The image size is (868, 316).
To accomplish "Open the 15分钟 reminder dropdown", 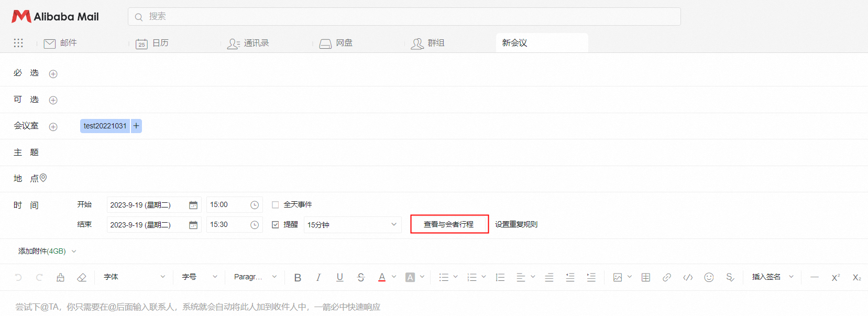I will [x=353, y=225].
